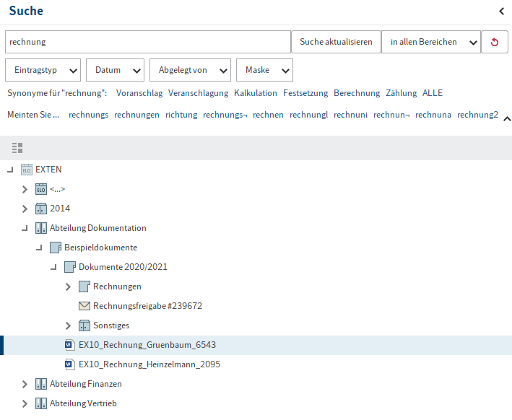Collapse the suggestions area with up chevron

(x=507, y=119)
